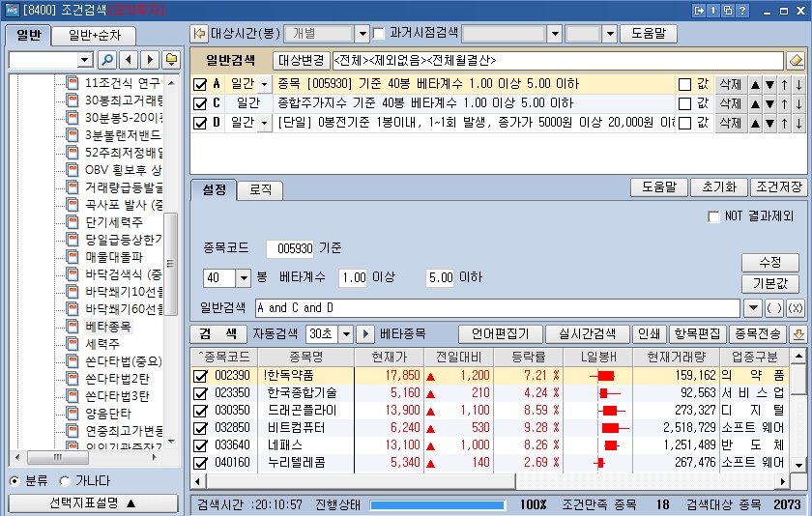The width and height of the screenshot is (812, 516).
Task: Click the (X) remove parentheses icon
Action: point(795,308)
